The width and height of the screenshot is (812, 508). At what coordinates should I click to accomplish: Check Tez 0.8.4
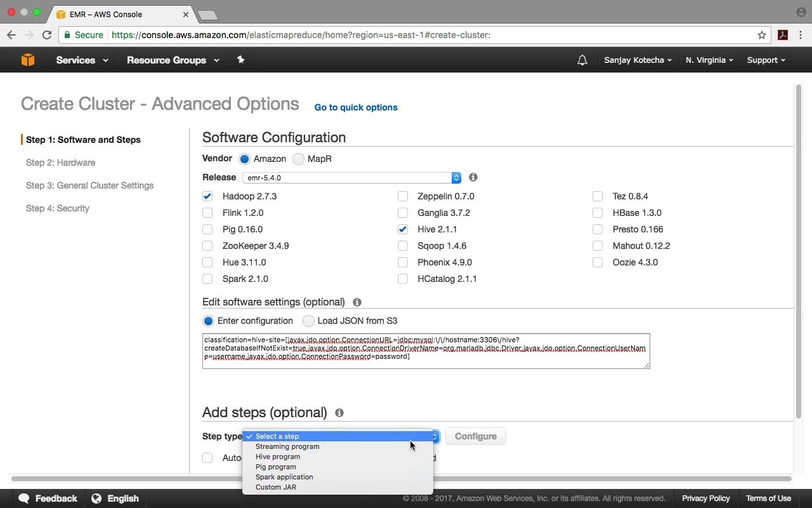tap(598, 196)
